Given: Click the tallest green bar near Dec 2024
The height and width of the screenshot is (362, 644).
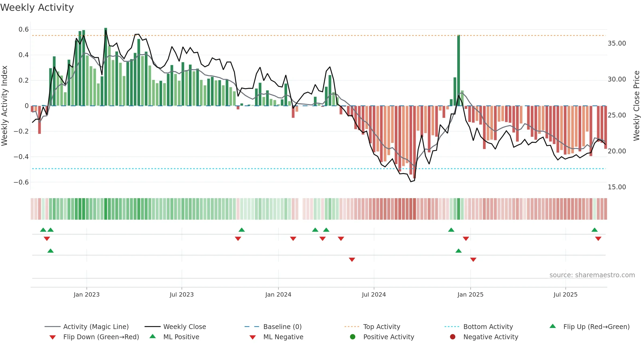Looking at the screenshot, I should click(459, 70).
